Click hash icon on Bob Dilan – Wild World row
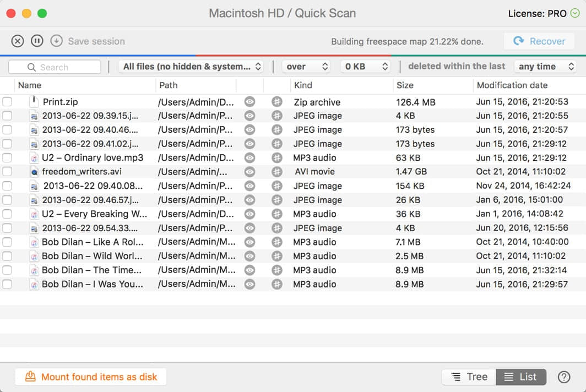586x392 pixels. tap(277, 256)
